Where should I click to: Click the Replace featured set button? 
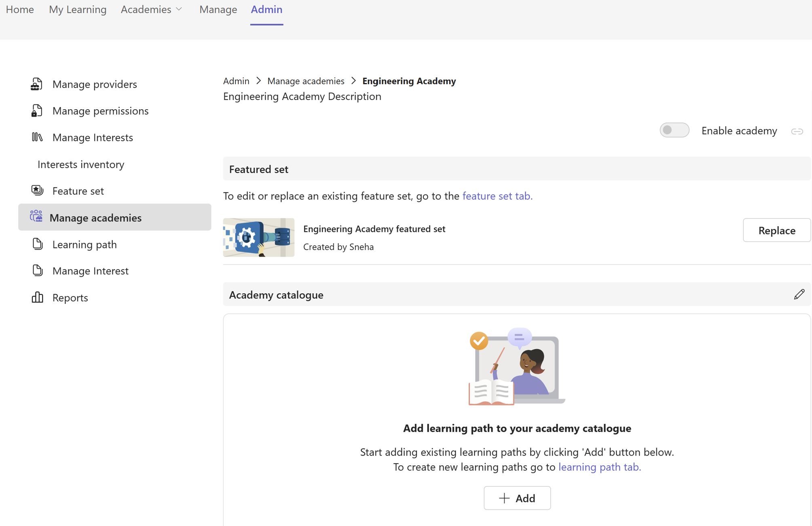pyautogui.click(x=776, y=230)
